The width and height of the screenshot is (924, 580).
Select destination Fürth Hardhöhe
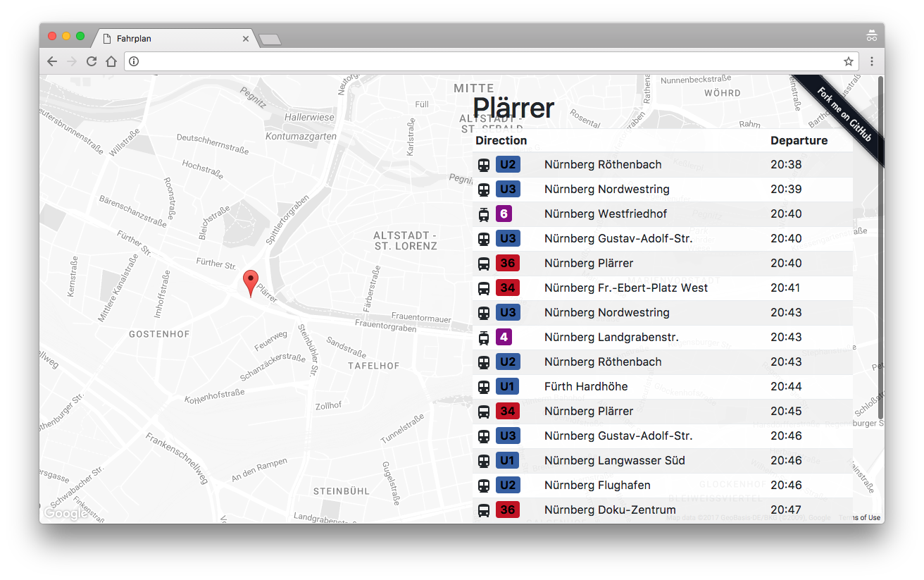[586, 386]
